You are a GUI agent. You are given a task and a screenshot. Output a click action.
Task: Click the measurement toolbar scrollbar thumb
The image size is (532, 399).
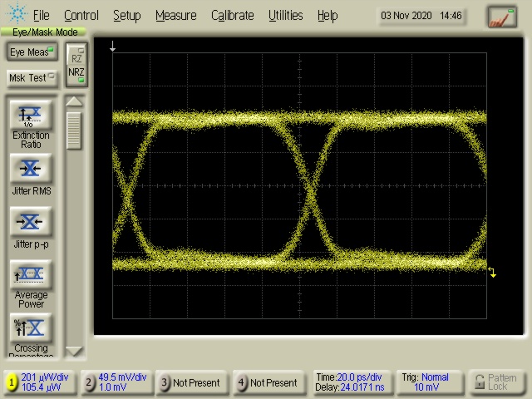pyautogui.click(x=75, y=131)
